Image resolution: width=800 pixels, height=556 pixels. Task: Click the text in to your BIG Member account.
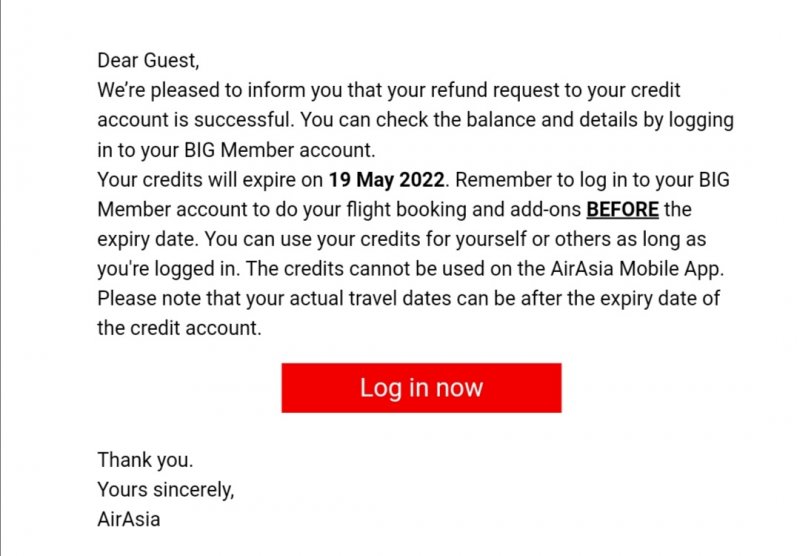tap(236, 150)
